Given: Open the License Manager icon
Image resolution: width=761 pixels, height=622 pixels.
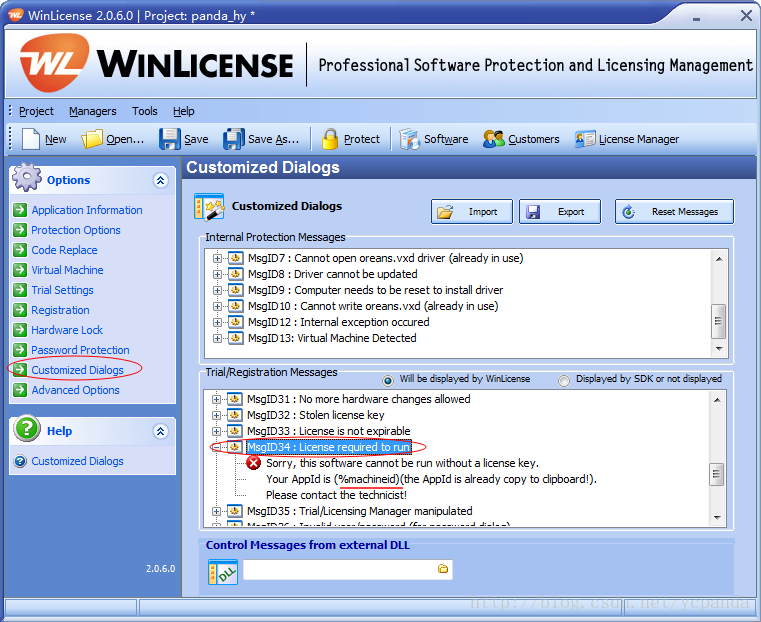Looking at the screenshot, I should pos(585,139).
